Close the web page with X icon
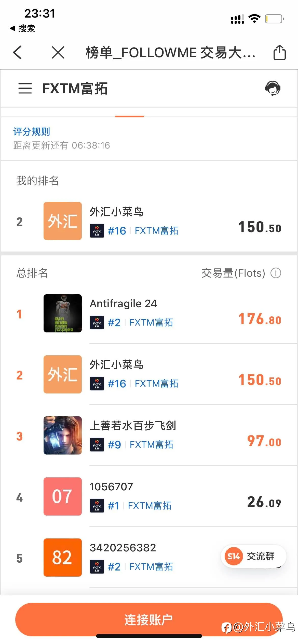 (58, 53)
